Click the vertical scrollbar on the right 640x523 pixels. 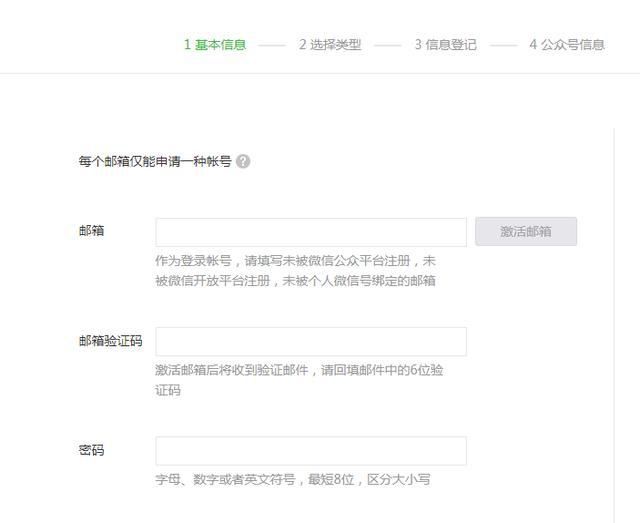point(614,320)
